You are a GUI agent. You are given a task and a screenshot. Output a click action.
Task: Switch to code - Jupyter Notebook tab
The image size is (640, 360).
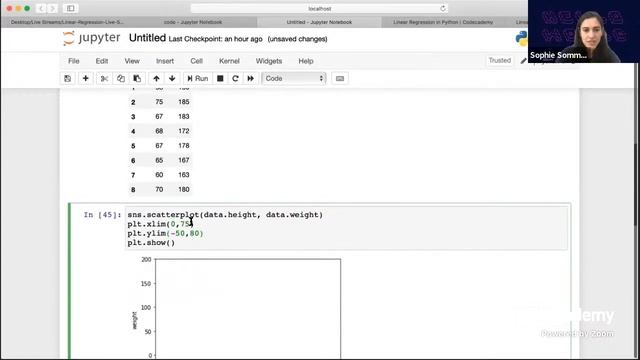click(x=193, y=22)
